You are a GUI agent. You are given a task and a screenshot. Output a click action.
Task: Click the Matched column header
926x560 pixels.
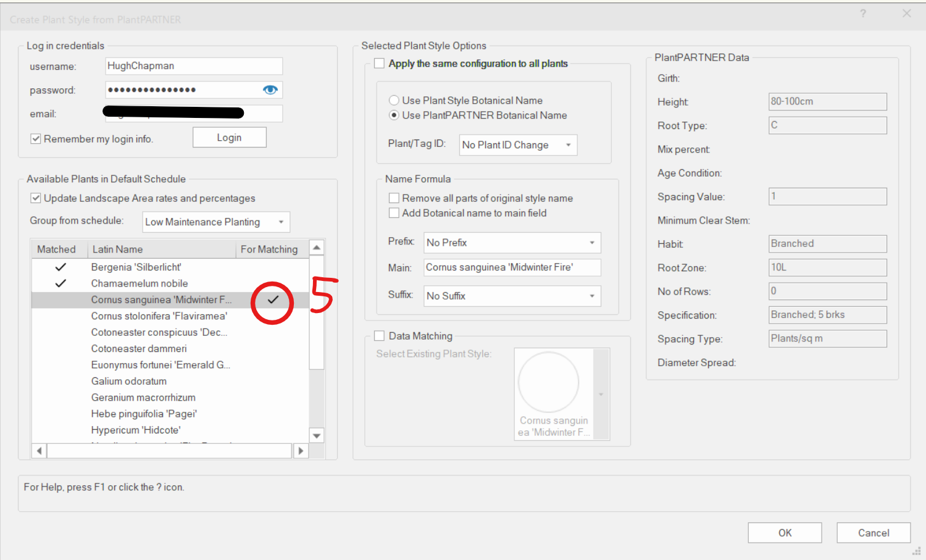click(57, 249)
